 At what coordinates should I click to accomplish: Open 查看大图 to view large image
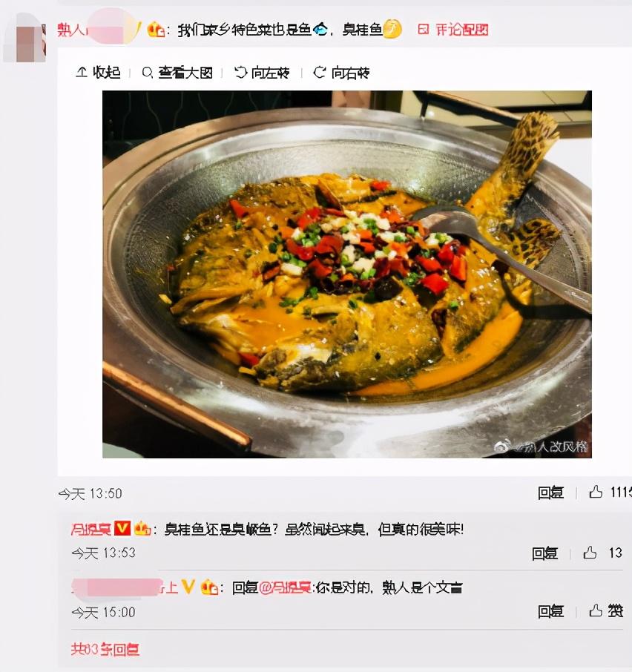pyautogui.click(x=177, y=73)
